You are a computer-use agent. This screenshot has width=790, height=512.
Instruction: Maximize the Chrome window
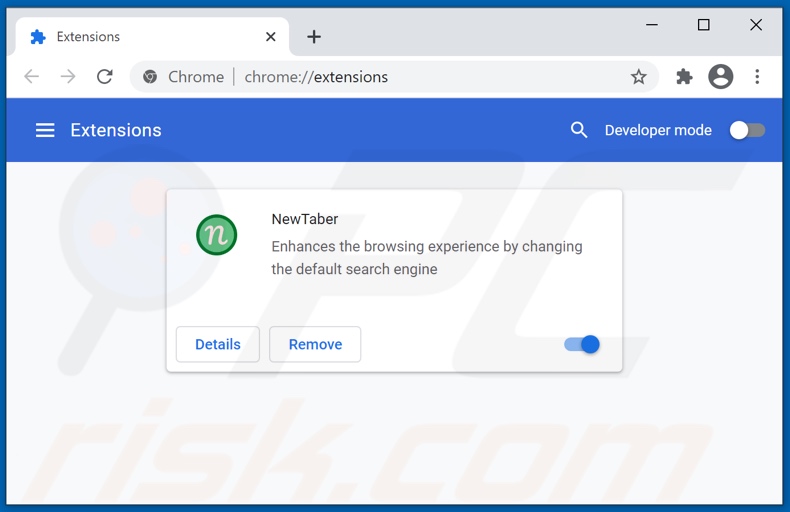coord(703,25)
